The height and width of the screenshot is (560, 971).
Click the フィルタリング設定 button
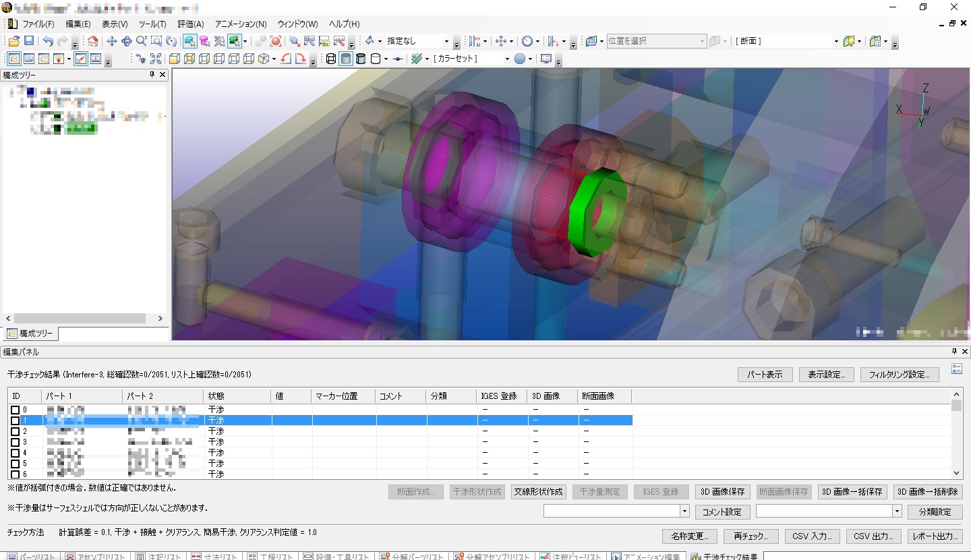pyautogui.click(x=899, y=375)
